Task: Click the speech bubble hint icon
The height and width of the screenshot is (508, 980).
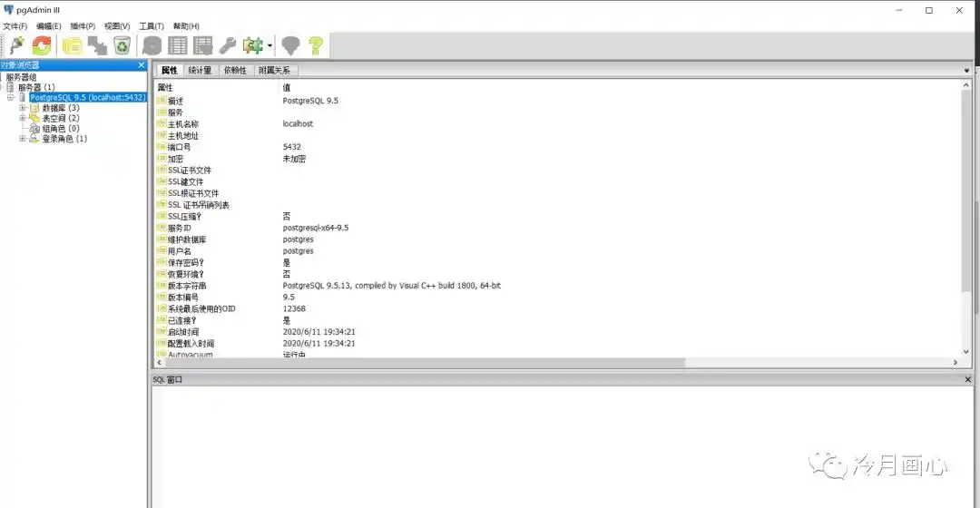Action: coord(290,45)
